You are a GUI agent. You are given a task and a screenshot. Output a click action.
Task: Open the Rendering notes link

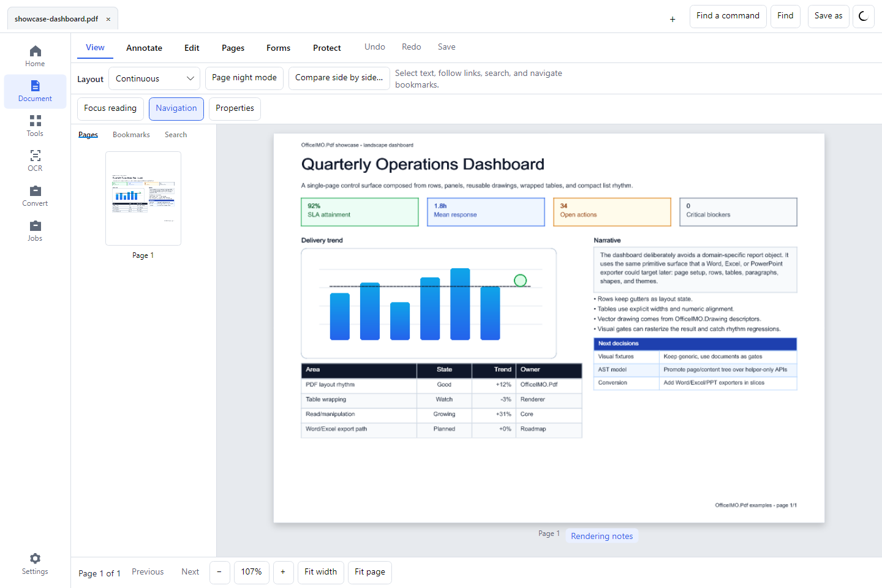click(x=602, y=536)
